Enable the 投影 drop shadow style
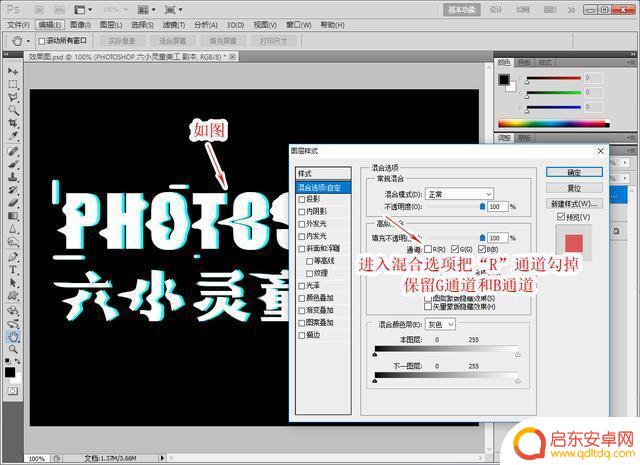The width and height of the screenshot is (640, 465). click(302, 200)
